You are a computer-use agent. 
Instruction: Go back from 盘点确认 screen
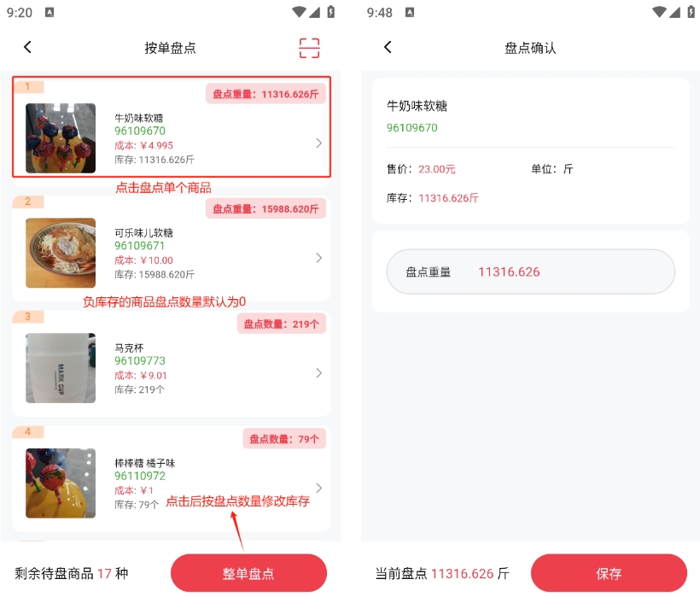(x=388, y=48)
